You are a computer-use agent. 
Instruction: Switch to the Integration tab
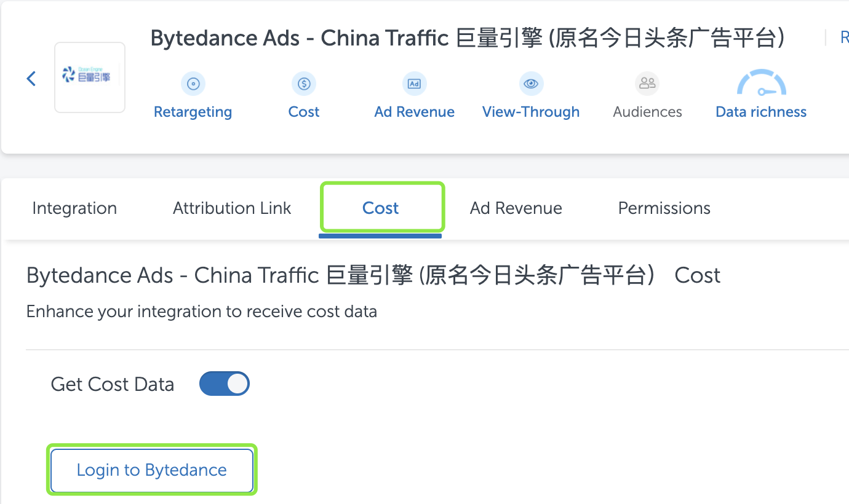pos(74,208)
